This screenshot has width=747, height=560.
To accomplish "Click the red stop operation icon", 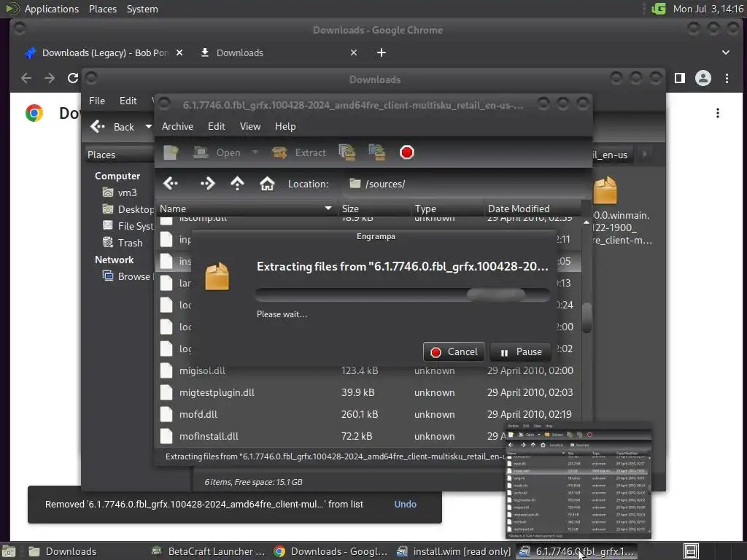I will tap(407, 152).
